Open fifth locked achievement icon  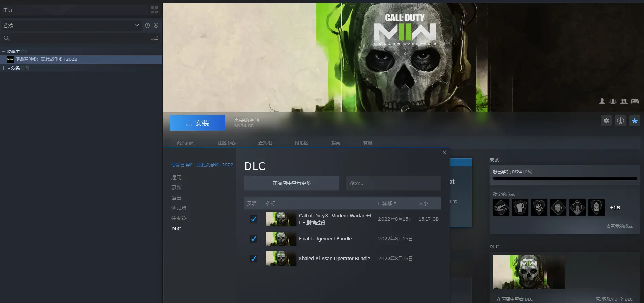[577, 208]
